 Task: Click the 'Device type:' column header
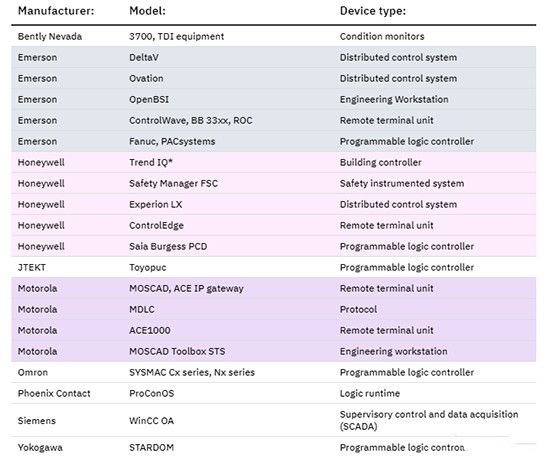click(x=373, y=11)
